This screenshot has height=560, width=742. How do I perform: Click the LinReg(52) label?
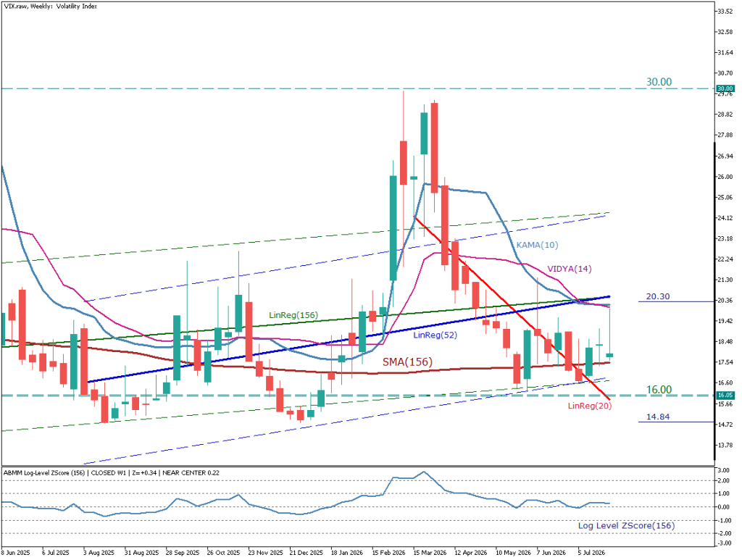435,335
